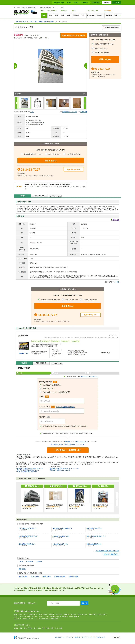Switch to エリアのクチコミ tab under POINT section
The height and width of the screenshot is (644, 135).
55,196
